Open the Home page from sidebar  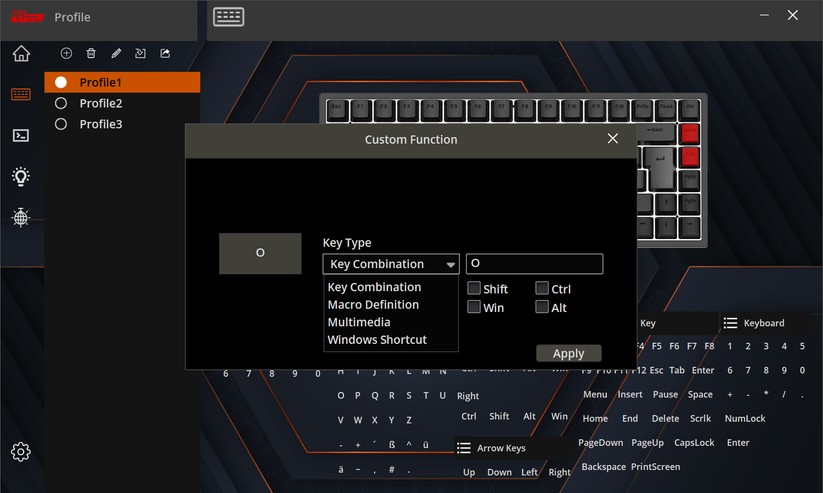tap(21, 54)
